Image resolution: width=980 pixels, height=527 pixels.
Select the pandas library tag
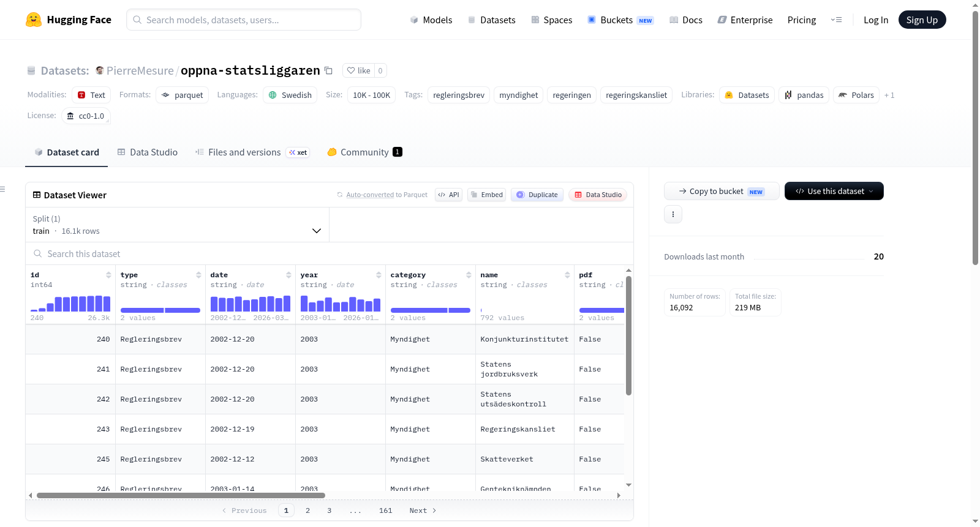click(x=804, y=95)
